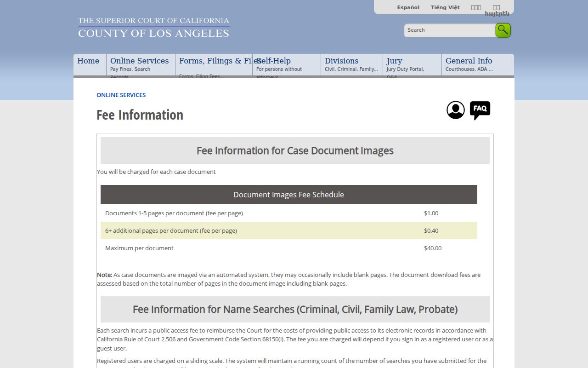Viewport: 588px width, 368px height.
Task: Open the FAQ speech bubble icon
Action: 480,110
